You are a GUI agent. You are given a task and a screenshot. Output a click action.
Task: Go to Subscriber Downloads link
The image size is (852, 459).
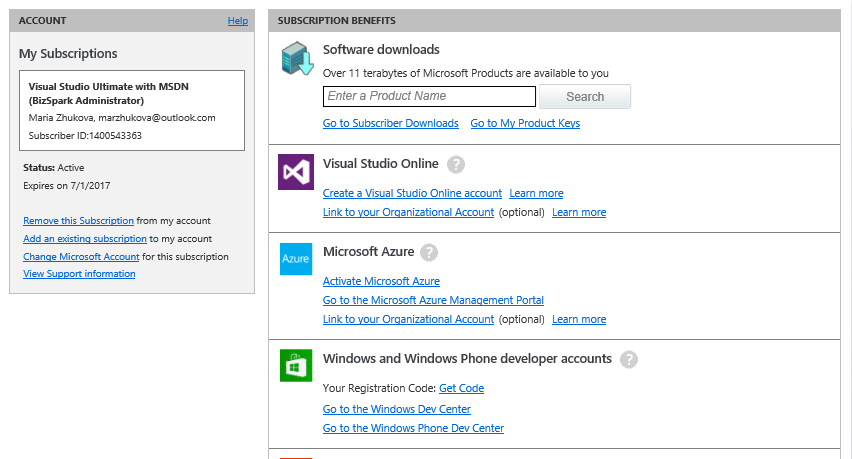tap(391, 123)
